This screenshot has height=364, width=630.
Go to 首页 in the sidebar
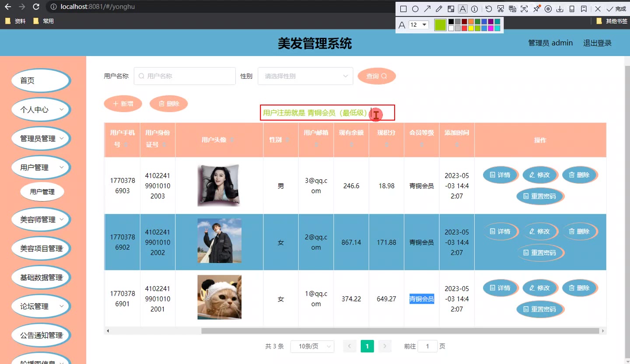[x=41, y=80]
